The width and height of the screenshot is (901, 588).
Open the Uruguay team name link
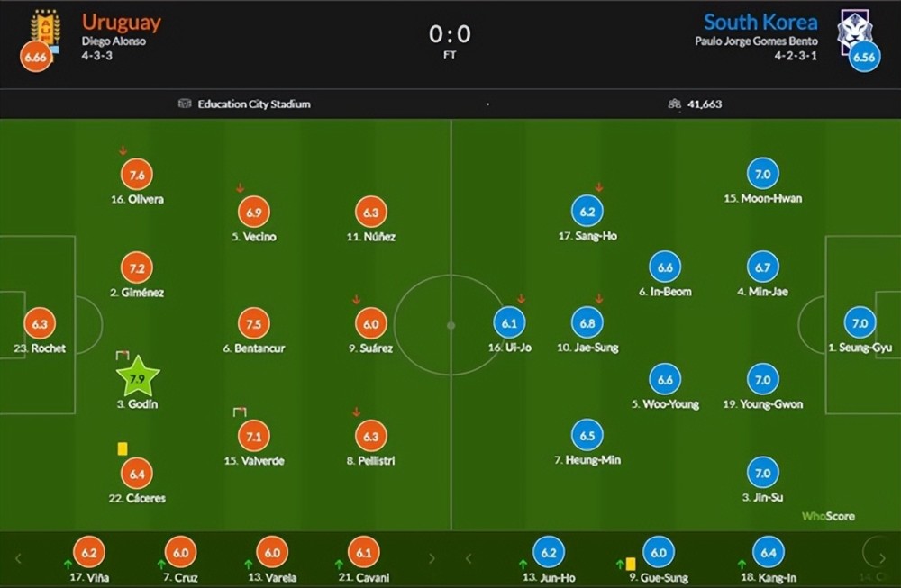[122, 22]
